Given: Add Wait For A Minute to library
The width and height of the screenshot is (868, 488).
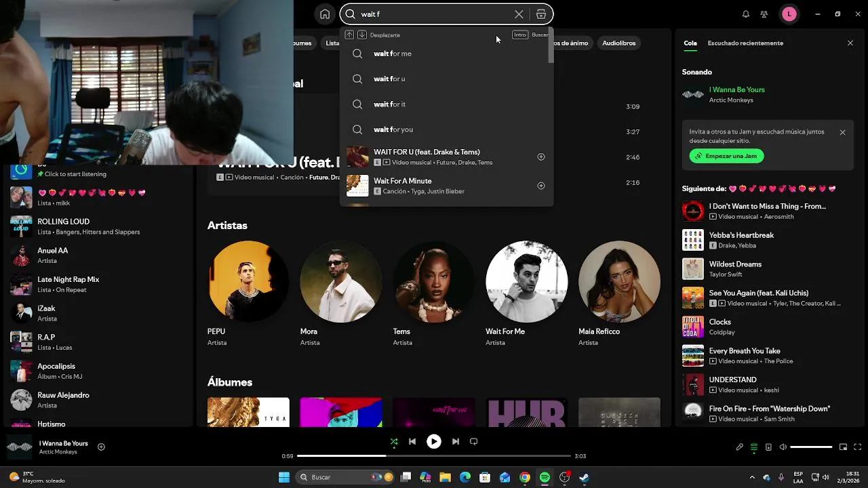Looking at the screenshot, I should (x=541, y=186).
